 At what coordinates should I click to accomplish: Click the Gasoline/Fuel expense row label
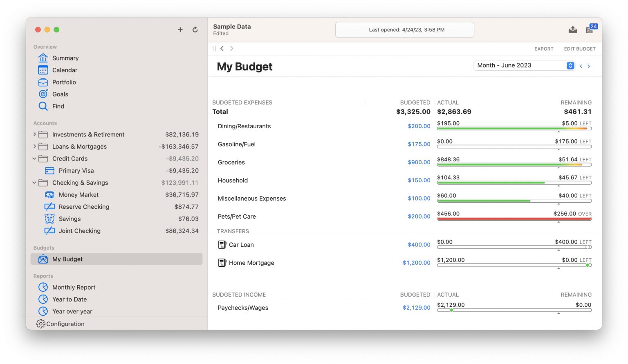point(237,144)
